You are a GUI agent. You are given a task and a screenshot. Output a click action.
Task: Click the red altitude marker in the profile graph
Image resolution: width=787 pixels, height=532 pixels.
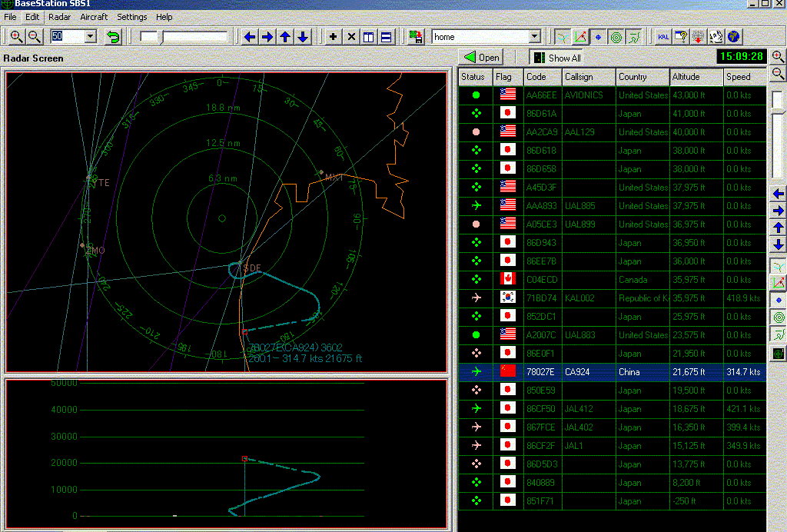click(x=245, y=459)
